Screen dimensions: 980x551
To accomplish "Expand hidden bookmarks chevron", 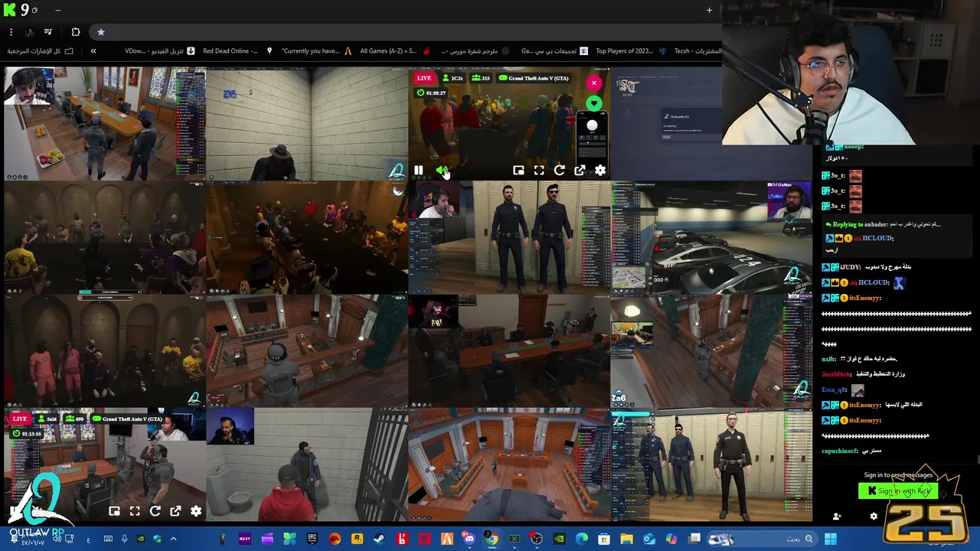I will 93,51.
